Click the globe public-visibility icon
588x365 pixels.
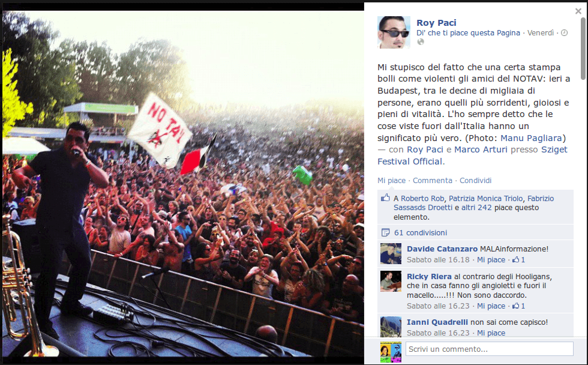(x=421, y=42)
